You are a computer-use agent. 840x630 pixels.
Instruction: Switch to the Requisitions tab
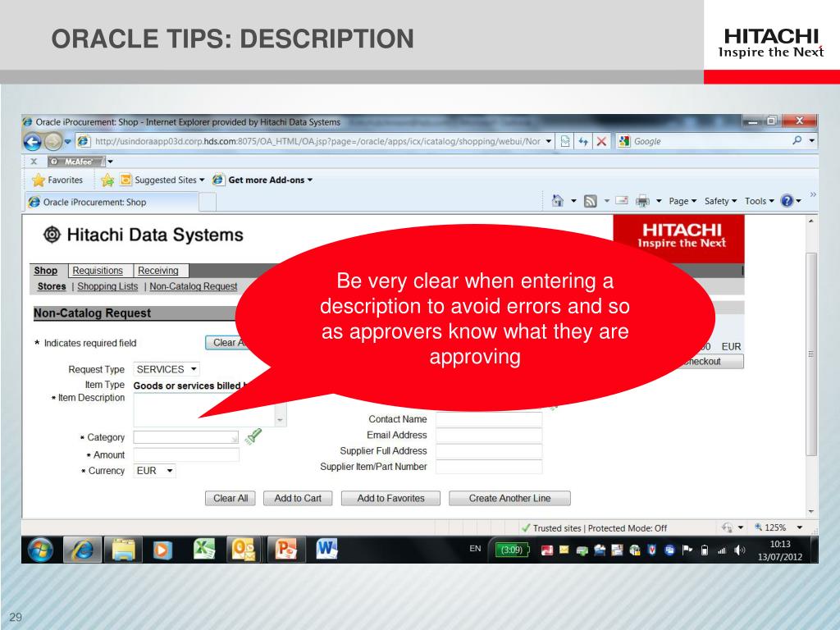[98, 271]
